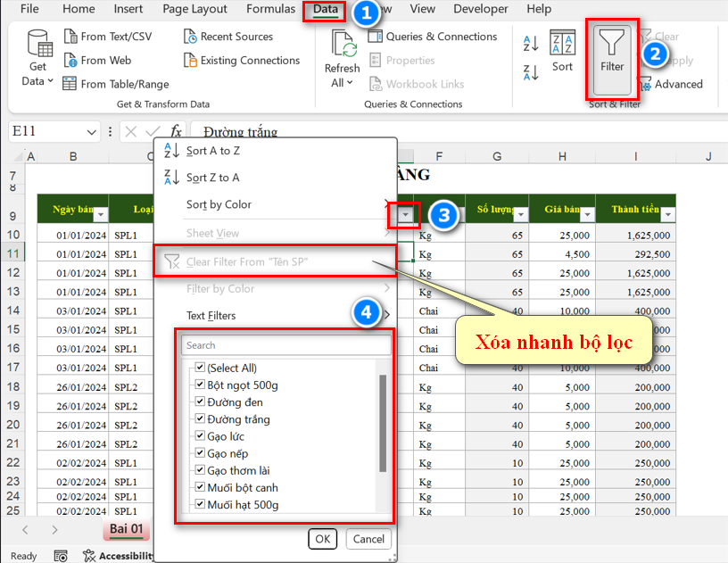Uncheck the (Select All) checkbox
Image resolution: width=728 pixels, height=563 pixels.
(x=200, y=368)
